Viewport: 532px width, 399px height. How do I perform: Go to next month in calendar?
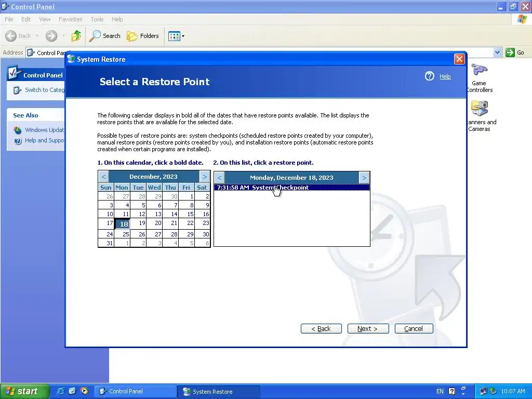(x=205, y=177)
